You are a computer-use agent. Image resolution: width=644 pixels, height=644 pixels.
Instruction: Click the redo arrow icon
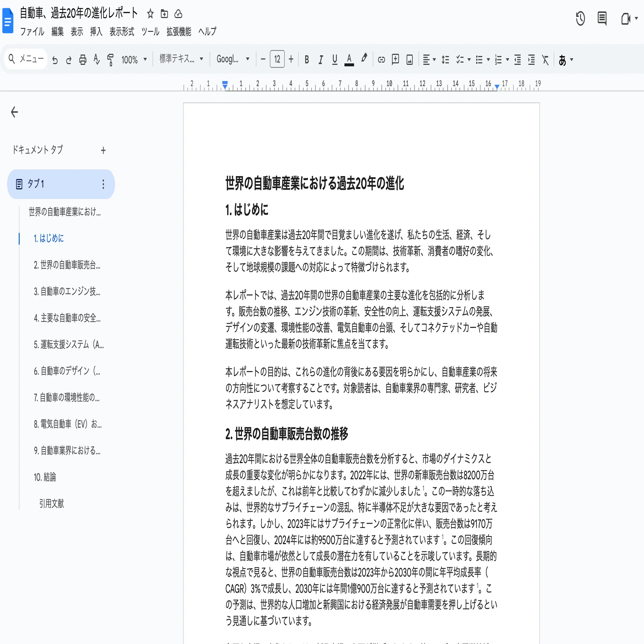69,60
